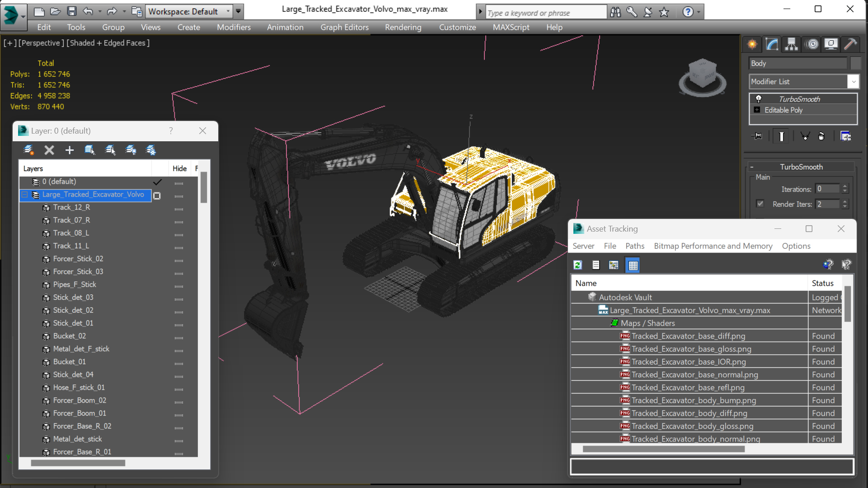Switch Asset Tracking to table view icon
Screen dimensions: 868x488
tap(633, 265)
